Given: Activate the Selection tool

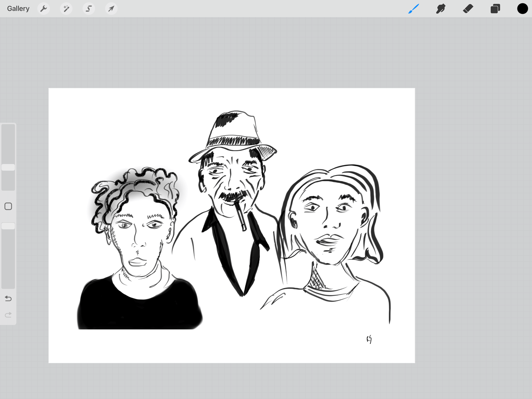Looking at the screenshot, I should 89,9.
